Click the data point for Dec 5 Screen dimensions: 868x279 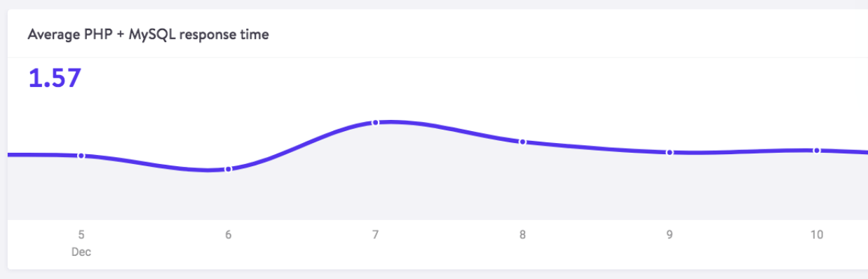(x=81, y=156)
